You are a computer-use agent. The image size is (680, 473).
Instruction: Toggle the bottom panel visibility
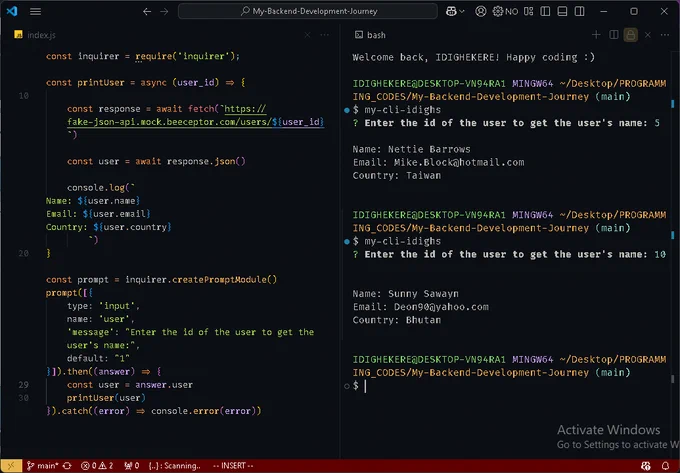562,11
